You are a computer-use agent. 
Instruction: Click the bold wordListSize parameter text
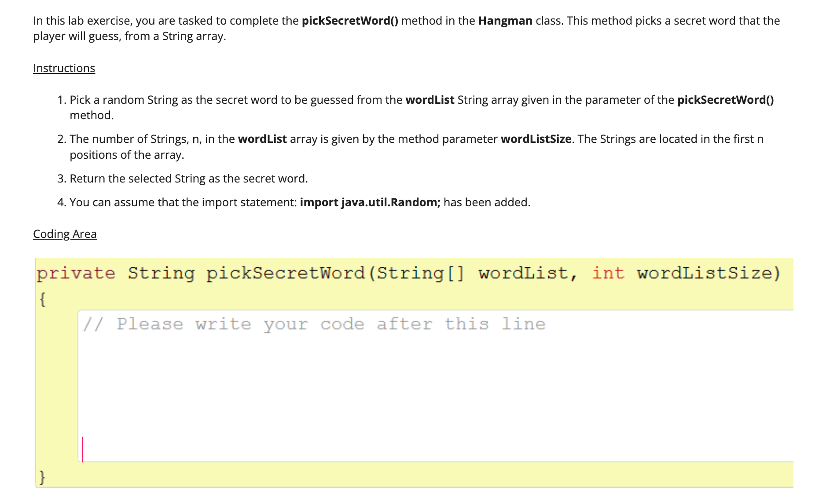[x=536, y=139]
